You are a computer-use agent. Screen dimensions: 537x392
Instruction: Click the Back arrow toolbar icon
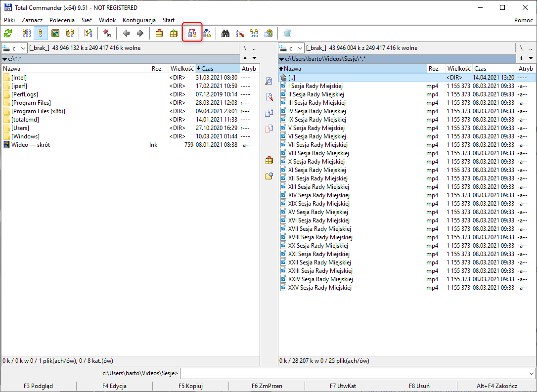126,34
